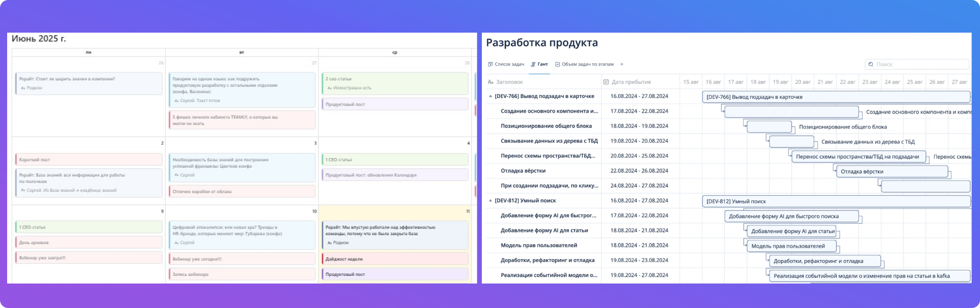This screenshot has width=980, height=308.
Task: Click the calendar icon beside Дата прибытия
Action: coord(606,82)
